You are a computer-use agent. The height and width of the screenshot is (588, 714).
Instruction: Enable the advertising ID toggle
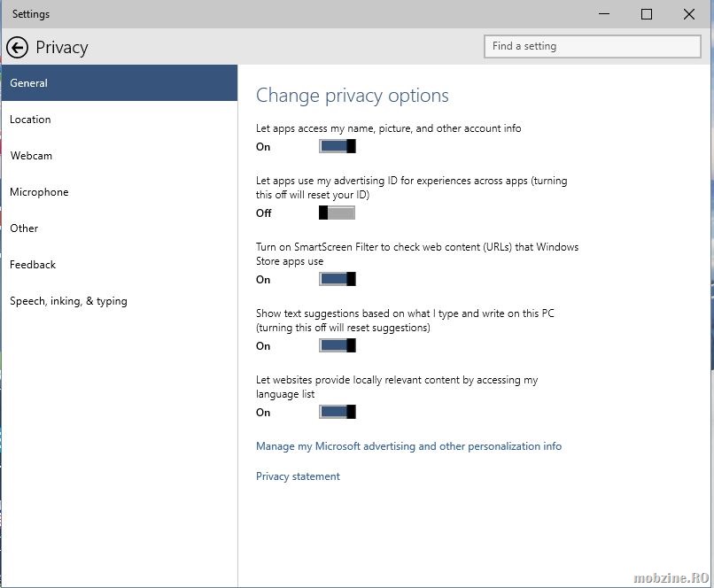(x=337, y=213)
